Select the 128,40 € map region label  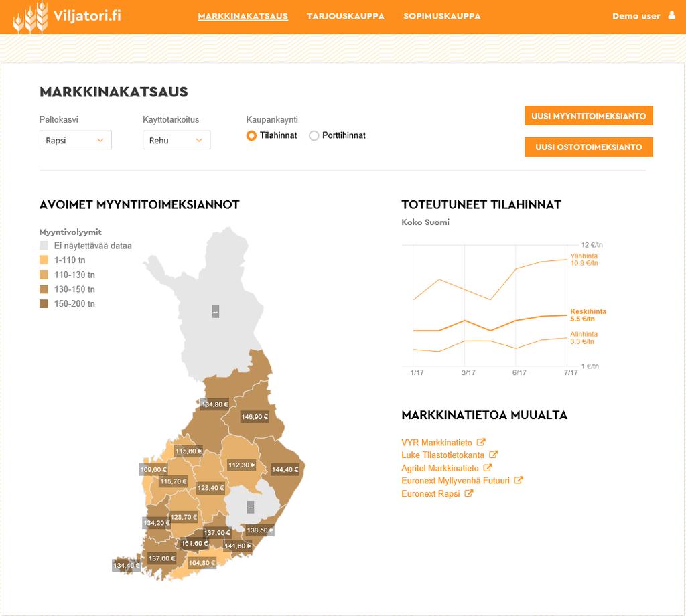point(210,487)
